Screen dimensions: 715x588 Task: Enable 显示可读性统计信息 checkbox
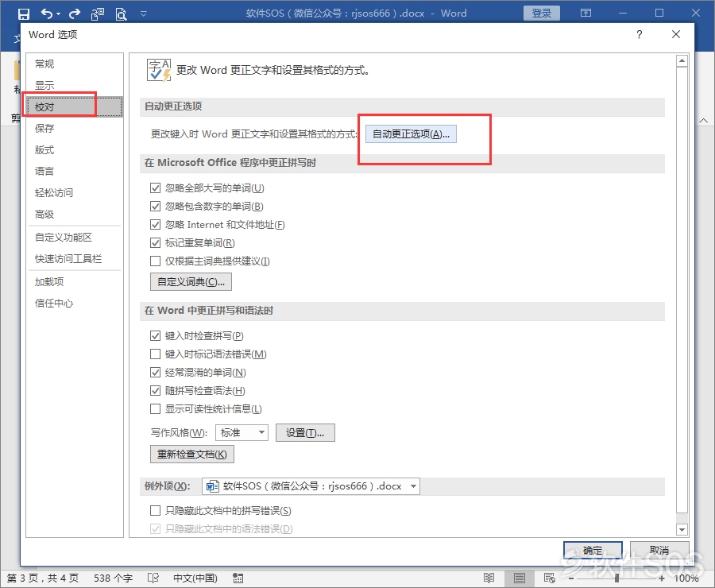pyautogui.click(x=156, y=408)
